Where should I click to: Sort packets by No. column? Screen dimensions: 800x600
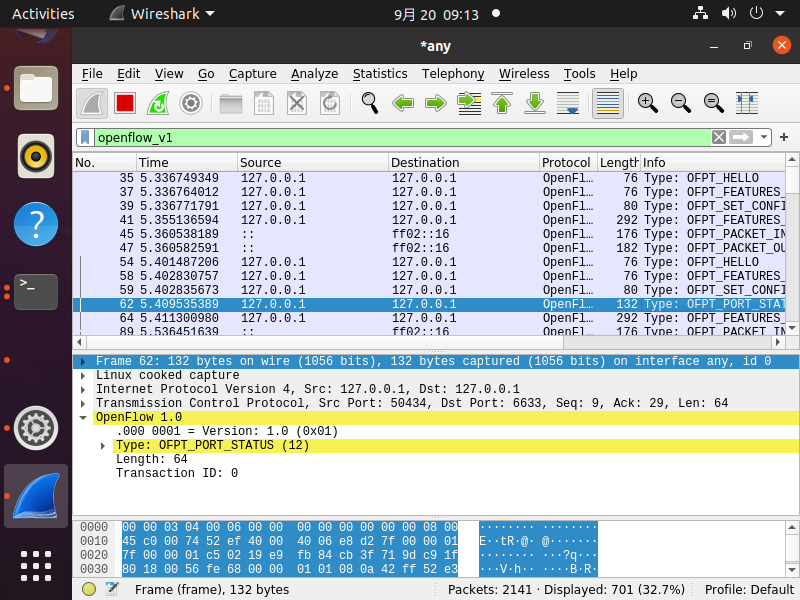pos(105,163)
